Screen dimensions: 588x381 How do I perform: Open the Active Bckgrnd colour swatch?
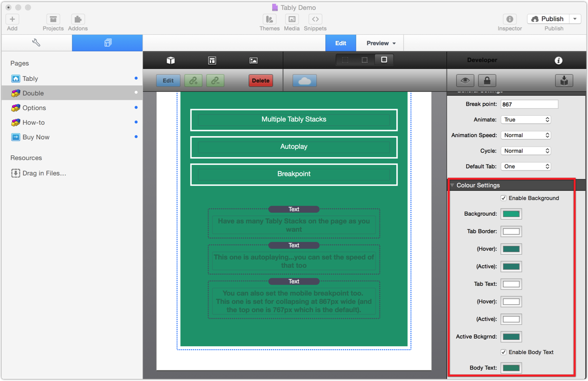(x=511, y=337)
